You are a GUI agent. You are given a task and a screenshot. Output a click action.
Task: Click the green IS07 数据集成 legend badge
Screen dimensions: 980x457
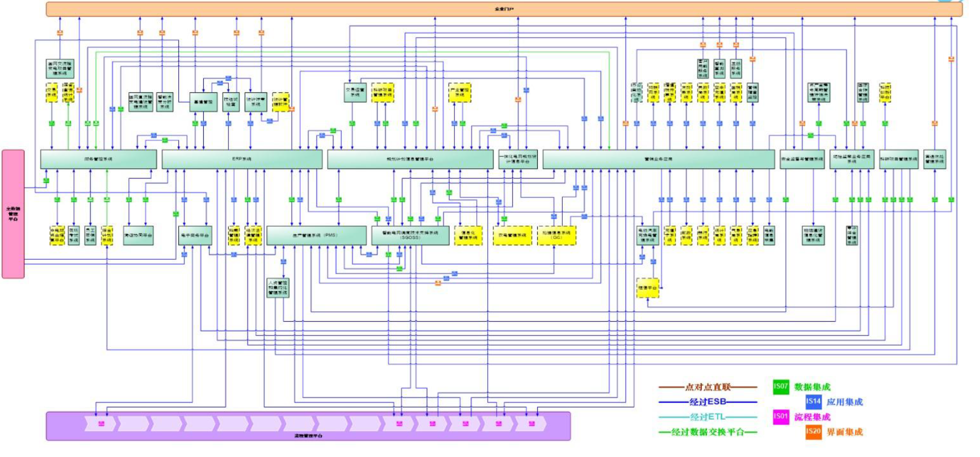coord(781,387)
